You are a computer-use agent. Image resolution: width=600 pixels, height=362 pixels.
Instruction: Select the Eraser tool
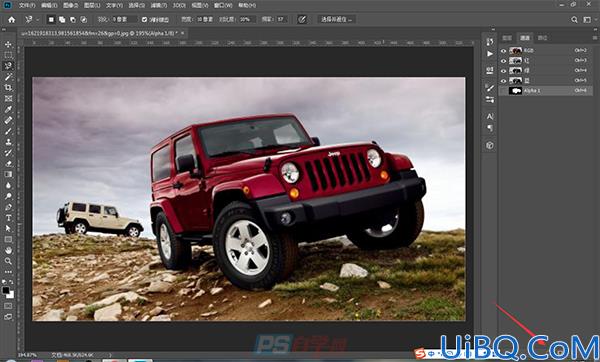tap(8, 163)
